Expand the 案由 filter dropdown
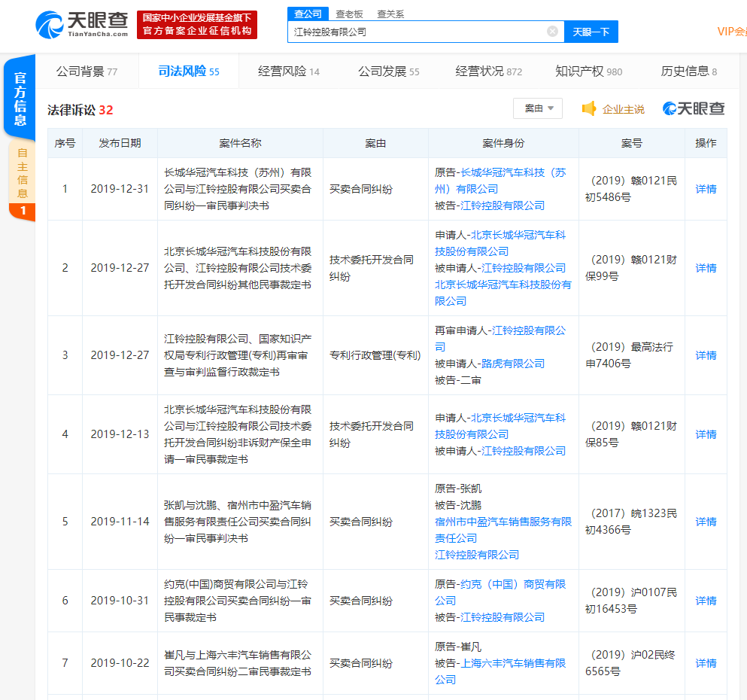Screen dimensions: 747x700 [537, 108]
